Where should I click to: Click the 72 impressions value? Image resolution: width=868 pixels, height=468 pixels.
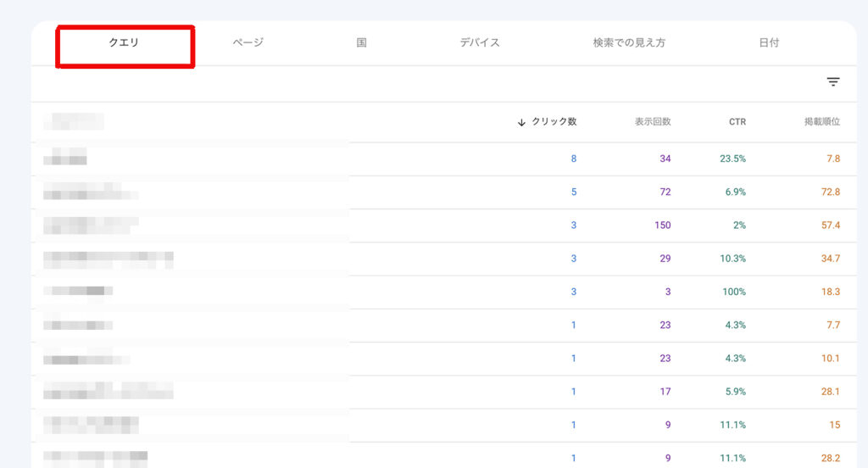click(665, 192)
